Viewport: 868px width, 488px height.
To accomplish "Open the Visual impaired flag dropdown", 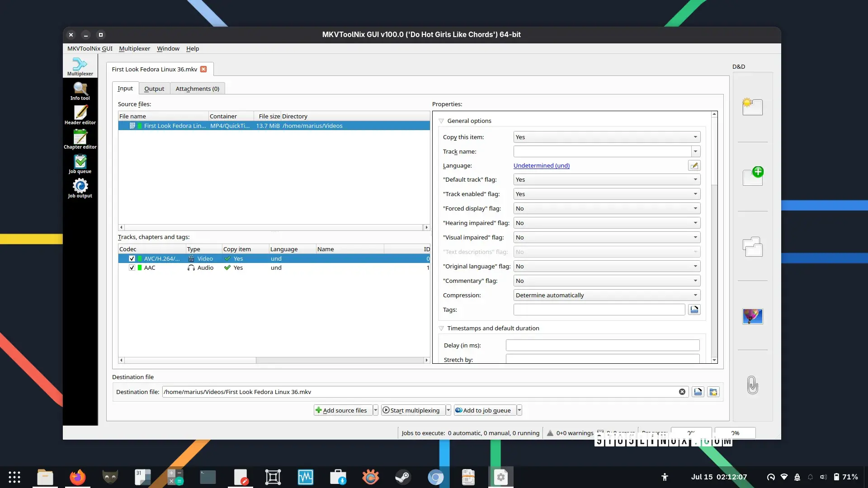I will point(607,237).
